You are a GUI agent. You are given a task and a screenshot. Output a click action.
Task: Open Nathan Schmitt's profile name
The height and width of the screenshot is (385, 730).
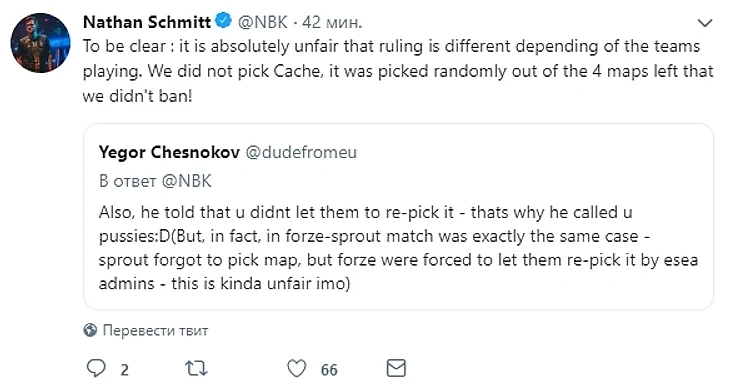[x=147, y=21]
